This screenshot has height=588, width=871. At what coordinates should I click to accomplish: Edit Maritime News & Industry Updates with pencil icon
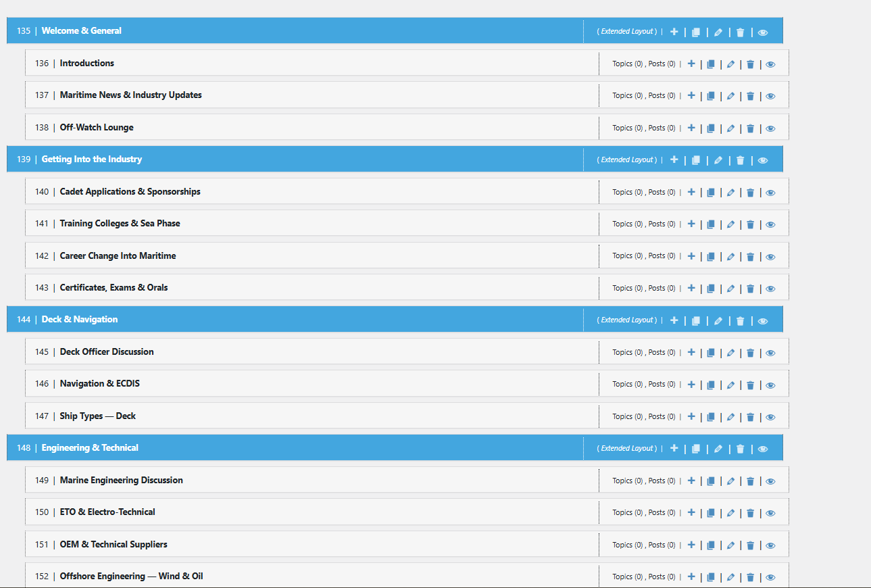pos(730,96)
